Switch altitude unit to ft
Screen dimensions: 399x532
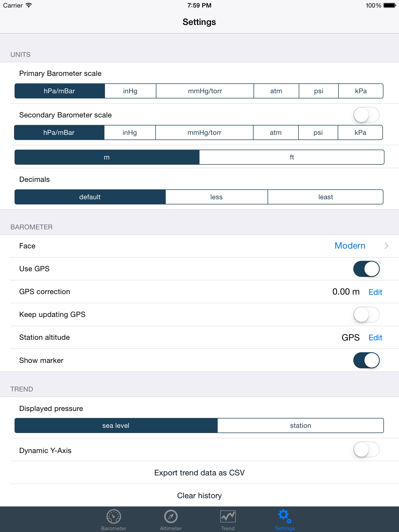pos(292,157)
